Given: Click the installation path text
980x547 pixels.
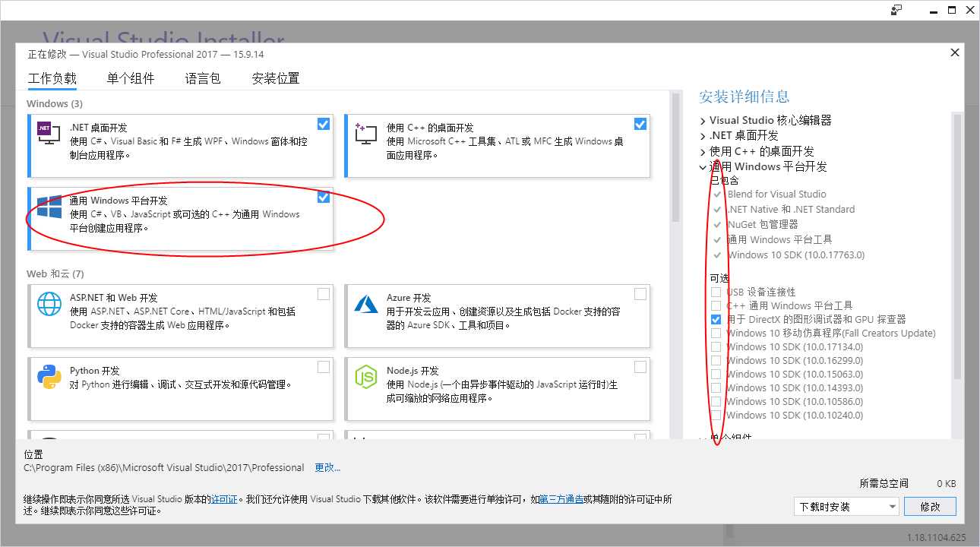Looking at the screenshot, I should point(164,468).
